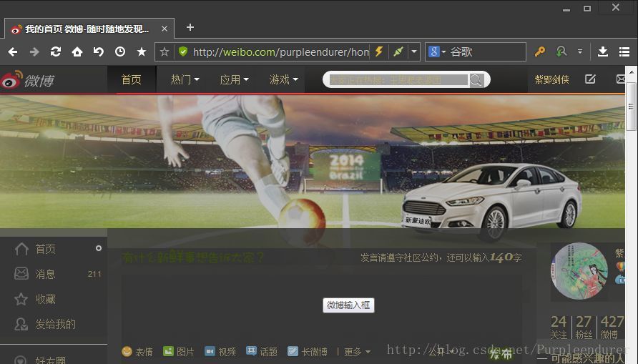The image size is (638, 364).
Task: Insert emoticon with 表情 icon
Action: (x=137, y=352)
